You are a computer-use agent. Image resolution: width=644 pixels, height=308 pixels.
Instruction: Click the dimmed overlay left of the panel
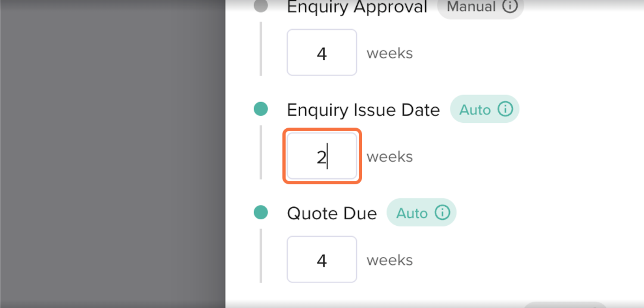click(112, 155)
